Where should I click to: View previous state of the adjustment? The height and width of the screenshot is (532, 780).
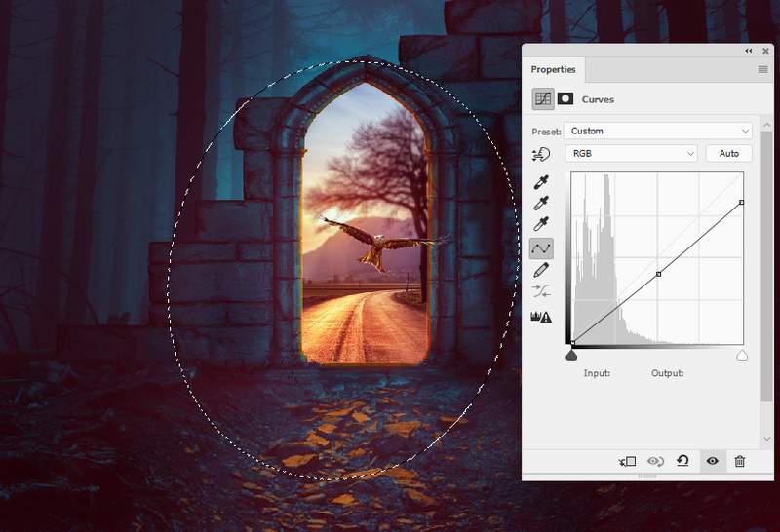[x=655, y=462]
